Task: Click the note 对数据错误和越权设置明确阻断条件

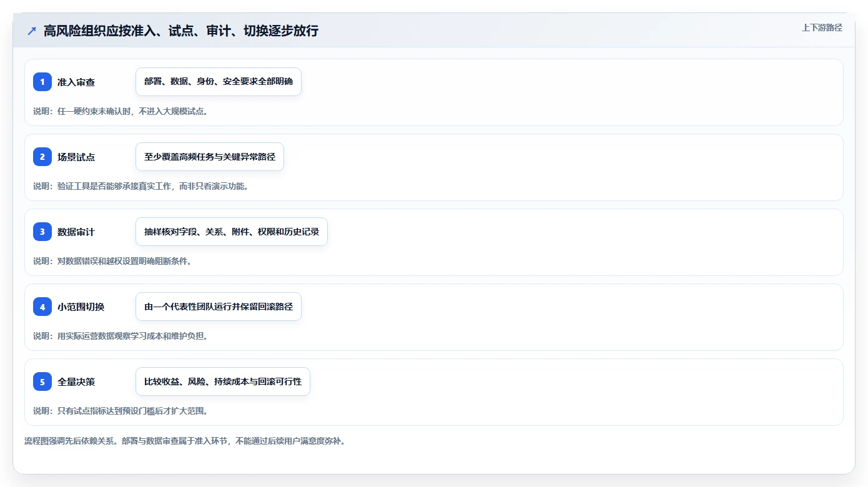Action: [x=112, y=261]
